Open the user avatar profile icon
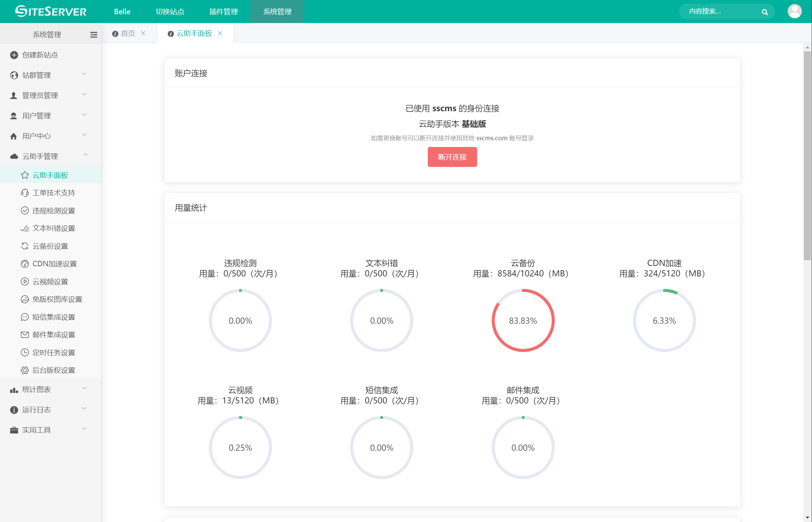This screenshot has height=522, width=812. [794, 11]
